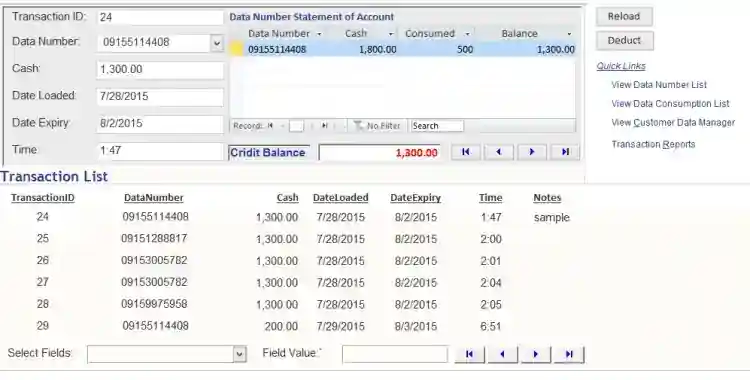Go to previous record beside Cridit Balance
The width and height of the screenshot is (750, 380).
click(498, 152)
